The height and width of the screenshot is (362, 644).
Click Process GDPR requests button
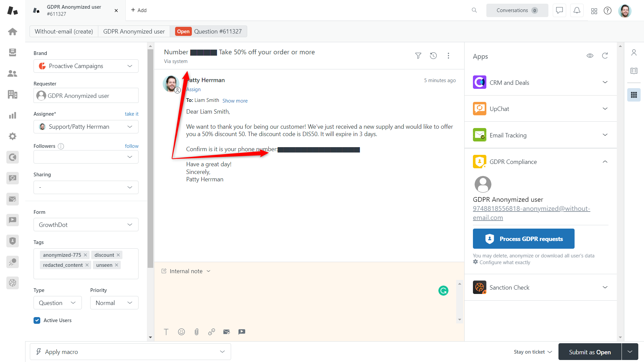click(524, 239)
